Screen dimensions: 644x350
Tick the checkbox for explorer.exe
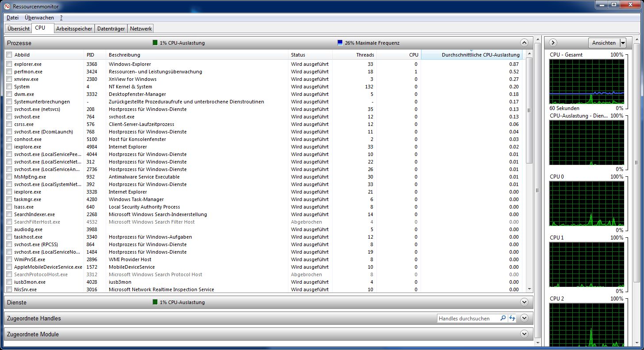coord(9,64)
